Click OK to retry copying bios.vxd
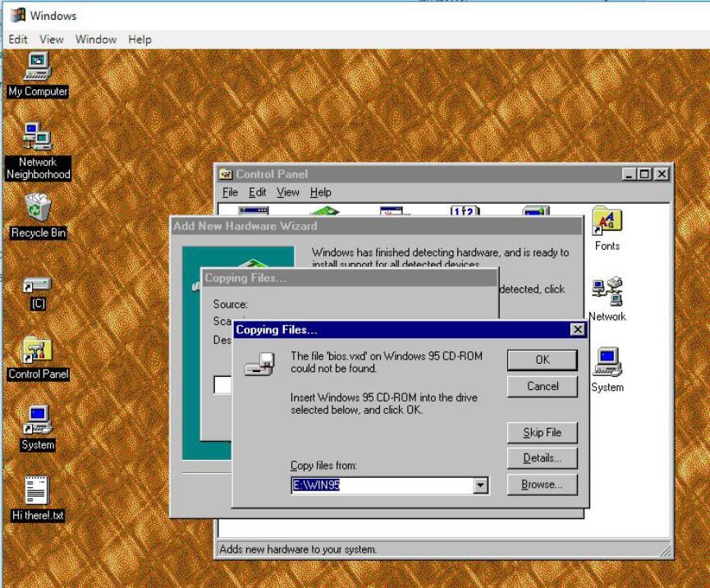The width and height of the screenshot is (710, 588). click(542, 360)
